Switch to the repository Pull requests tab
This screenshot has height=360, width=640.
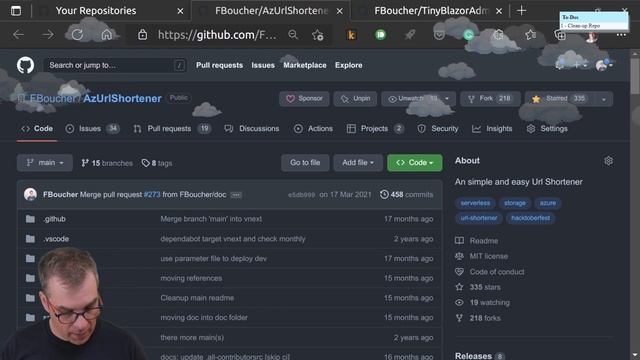[x=172, y=129]
